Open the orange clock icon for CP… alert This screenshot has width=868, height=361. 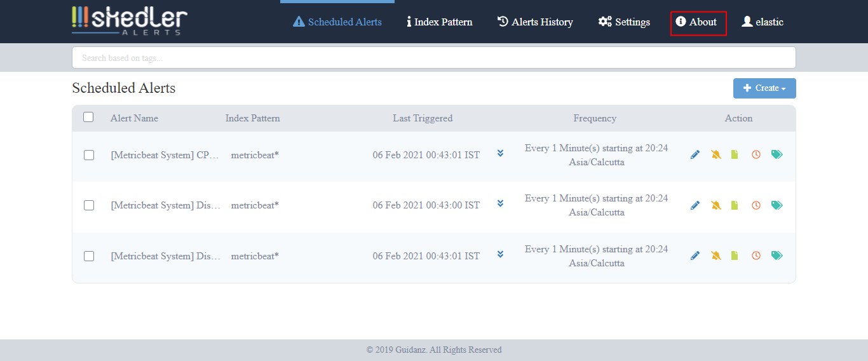pos(756,154)
